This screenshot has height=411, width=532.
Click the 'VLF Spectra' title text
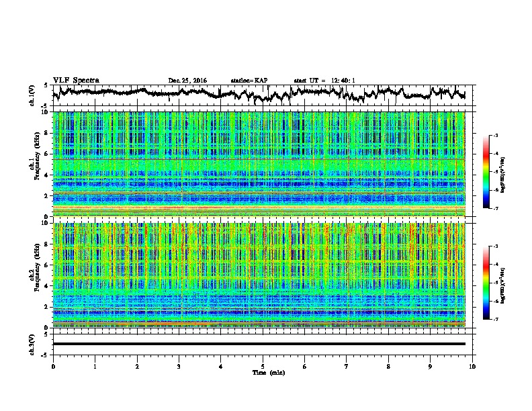pyautogui.click(x=76, y=81)
